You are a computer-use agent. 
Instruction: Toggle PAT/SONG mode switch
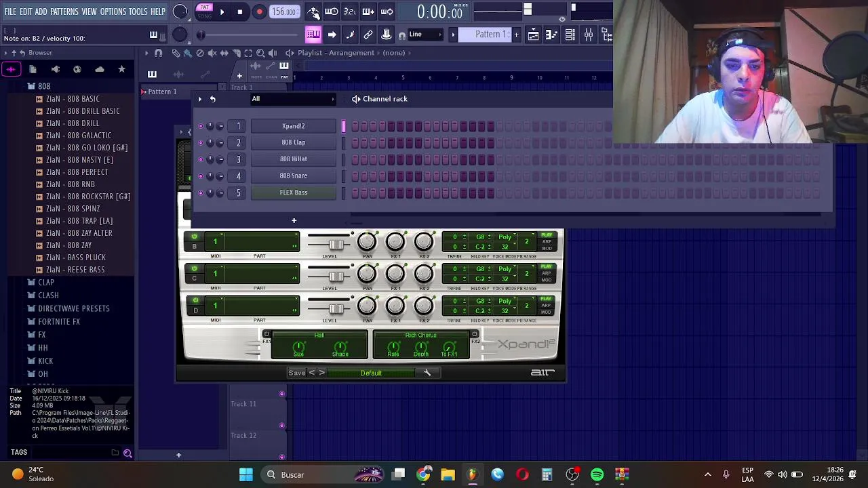pyautogui.click(x=204, y=12)
